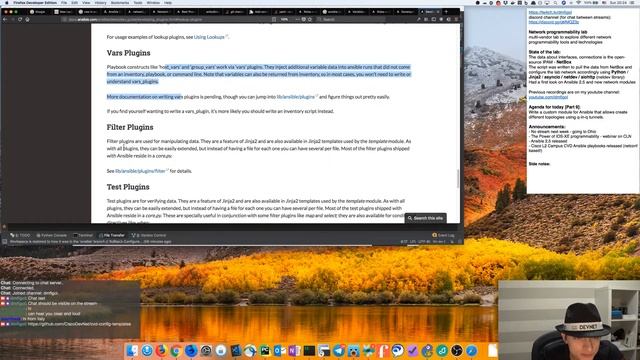Open the History menu
Image resolution: width=640 pixels, height=360 pixels.
pos(100,2)
